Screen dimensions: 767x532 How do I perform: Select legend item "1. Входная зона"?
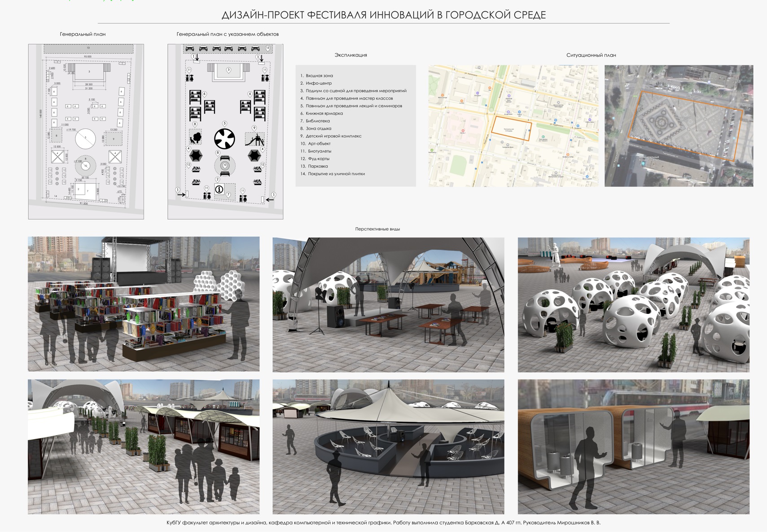(317, 75)
